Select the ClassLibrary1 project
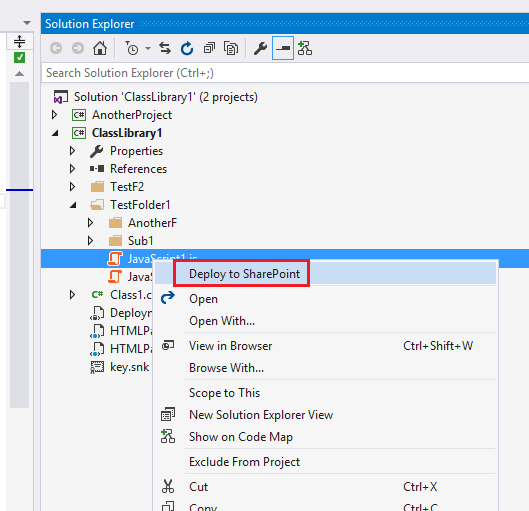Image resolution: width=529 pixels, height=511 pixels. (127, 133)
